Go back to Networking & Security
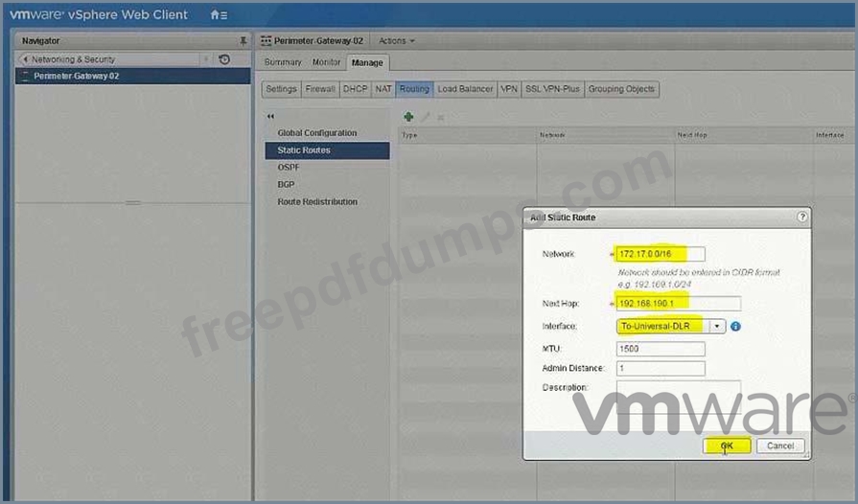The image size is (858, 504). [73, 59]
